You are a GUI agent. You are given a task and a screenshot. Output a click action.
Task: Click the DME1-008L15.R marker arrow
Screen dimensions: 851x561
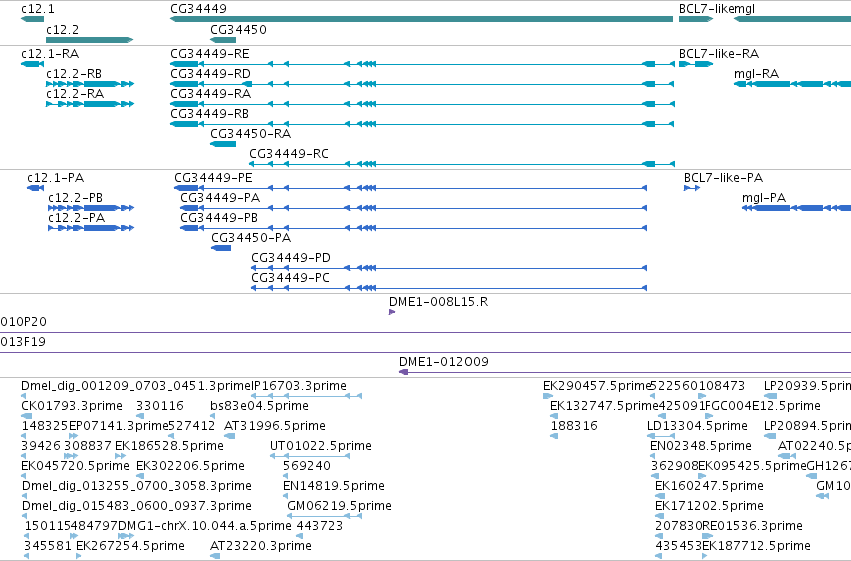click(392, 312)
